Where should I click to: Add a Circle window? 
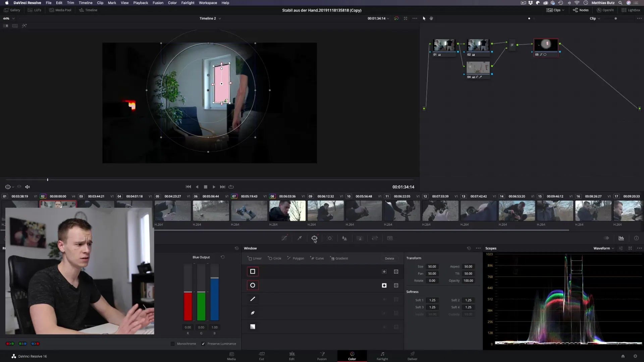(x=274, y=258)
